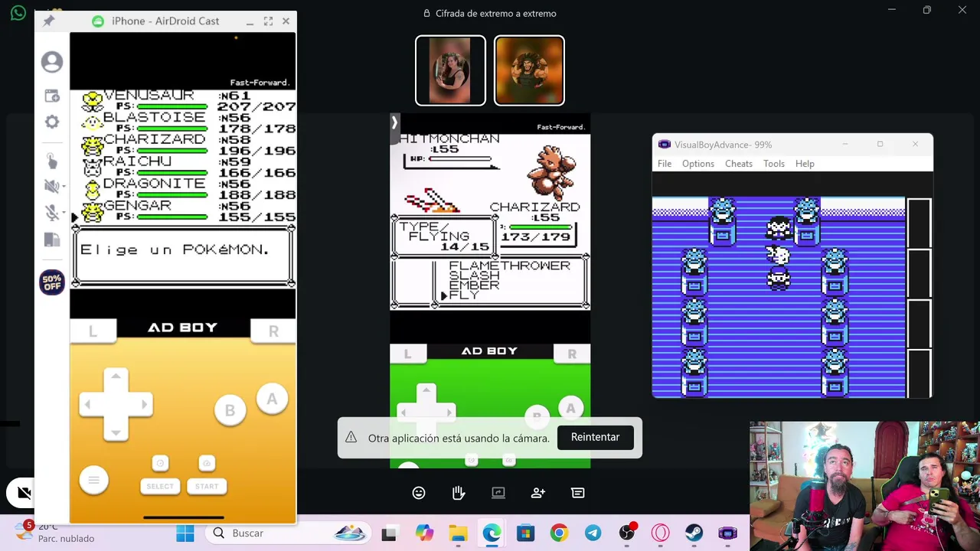Open AirDroid Cast settings gear
This screenshot has width=980, height=551.
(52, 122)
